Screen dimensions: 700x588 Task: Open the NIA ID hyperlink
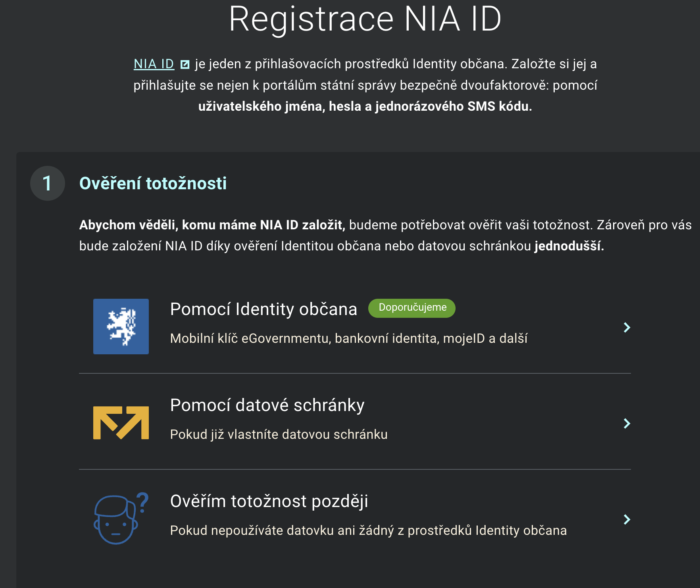tap(154, 64)
